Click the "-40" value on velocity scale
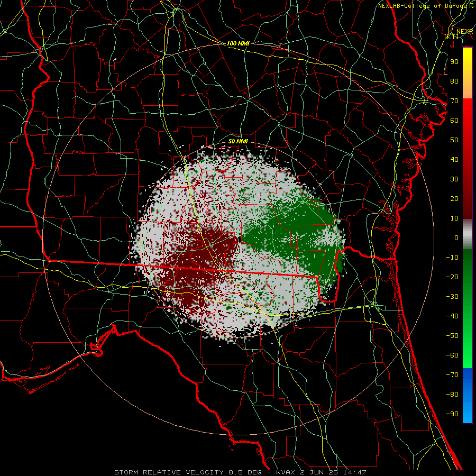Image resolution: width=476 pixels, height=476 pixels. coord(452,316)
